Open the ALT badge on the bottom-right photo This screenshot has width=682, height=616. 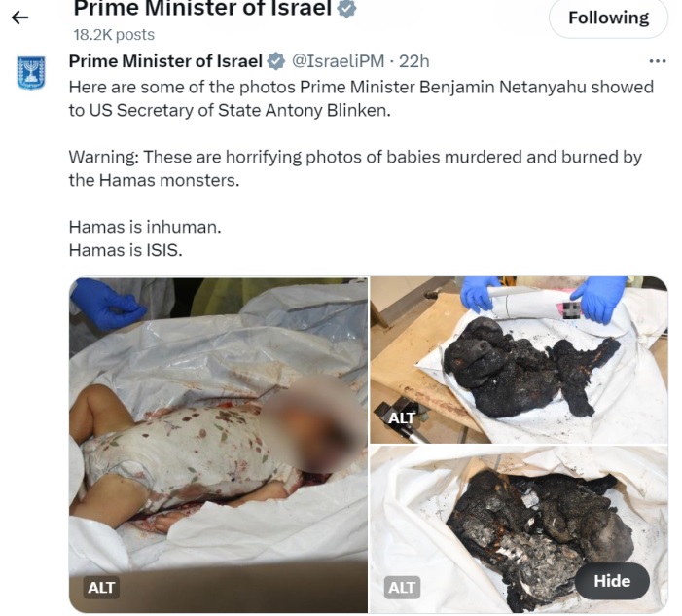(402, 588)
